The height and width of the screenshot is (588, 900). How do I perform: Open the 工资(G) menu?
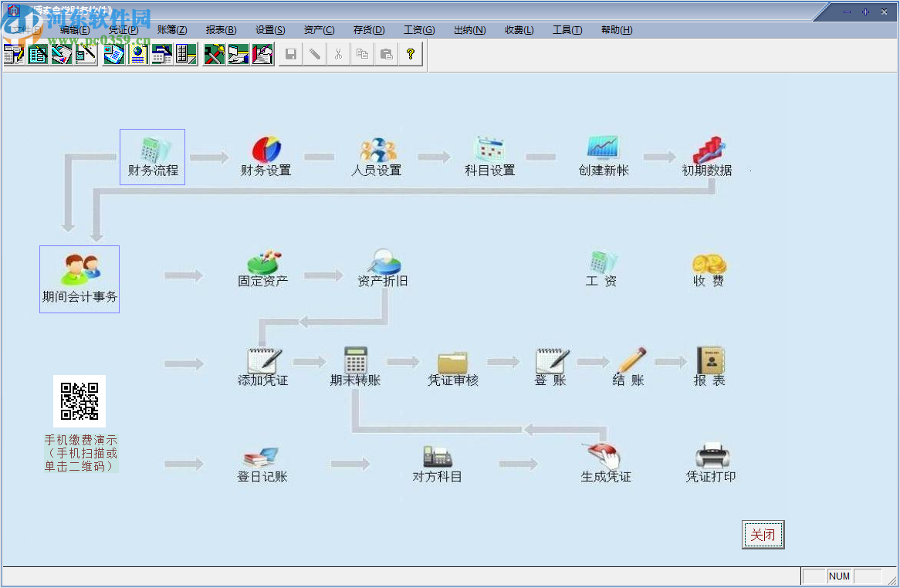click(x=419, y=30)
